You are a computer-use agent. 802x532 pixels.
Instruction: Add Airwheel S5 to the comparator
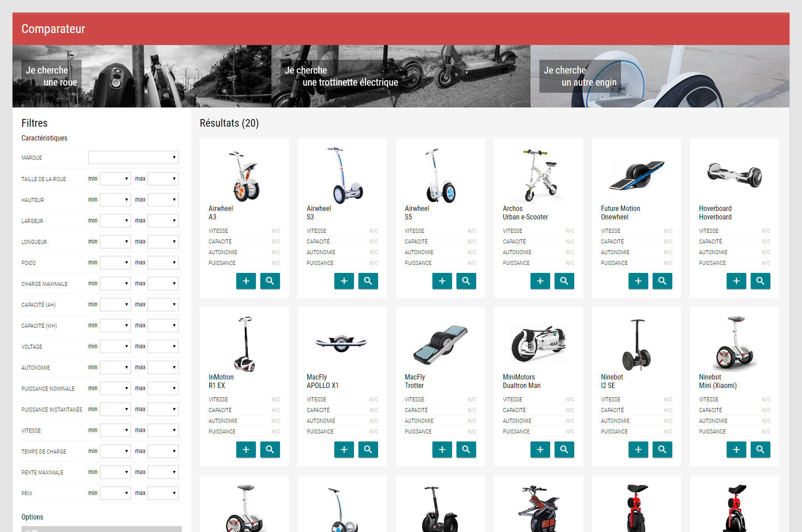[442, 281]
